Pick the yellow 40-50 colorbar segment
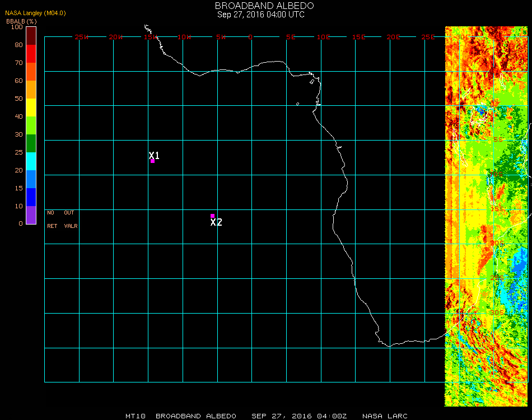 click(31, 108)
